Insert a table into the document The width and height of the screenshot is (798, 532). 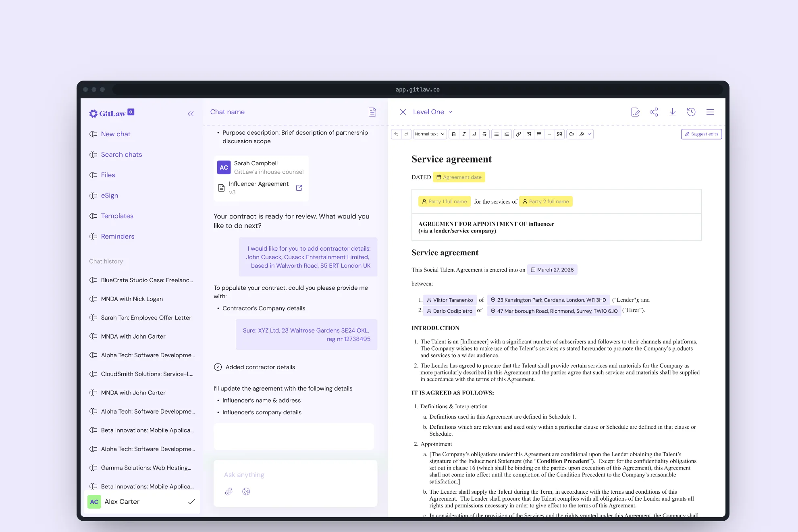[539, 134]
